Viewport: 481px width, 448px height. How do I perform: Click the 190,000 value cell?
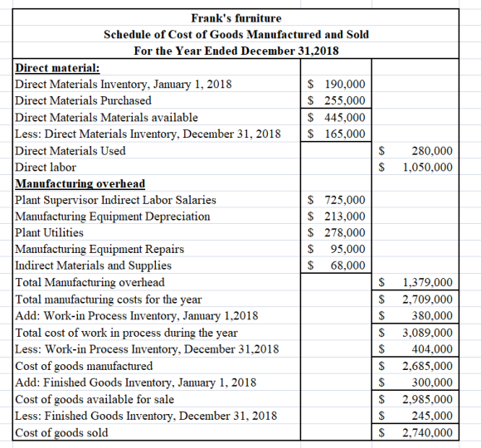tap(336, 84)
